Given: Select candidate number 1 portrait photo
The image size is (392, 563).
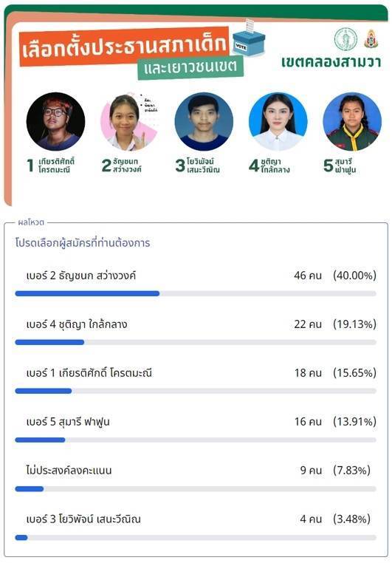Looking at the screenshot, I should [55, 122].
